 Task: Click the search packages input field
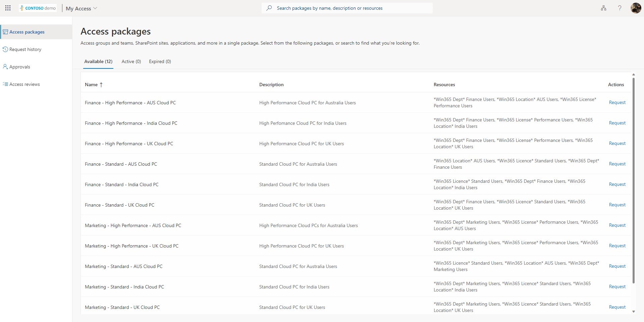click(x=347, y=8)
